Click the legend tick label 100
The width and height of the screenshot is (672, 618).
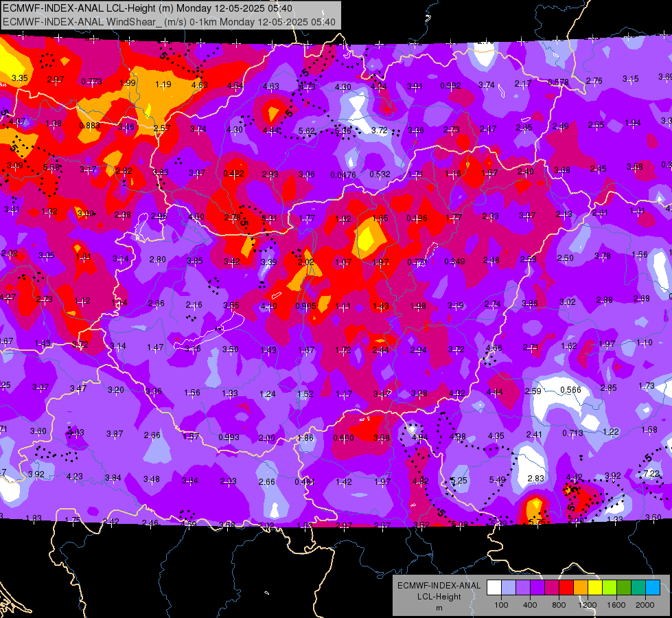pyautogui.click(x=501, y=605)
